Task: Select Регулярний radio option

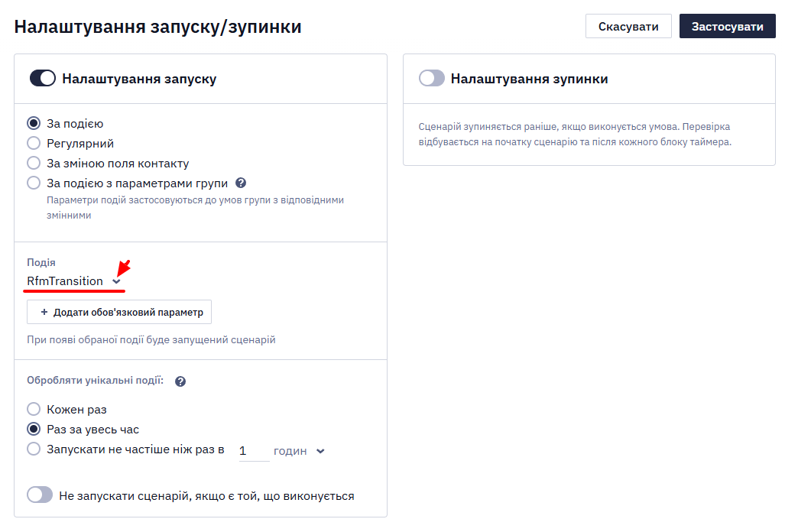Action: coord(34,143)
